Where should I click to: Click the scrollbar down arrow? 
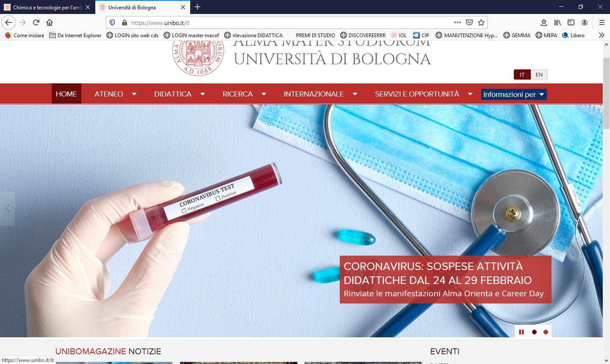tap(606, 360)
